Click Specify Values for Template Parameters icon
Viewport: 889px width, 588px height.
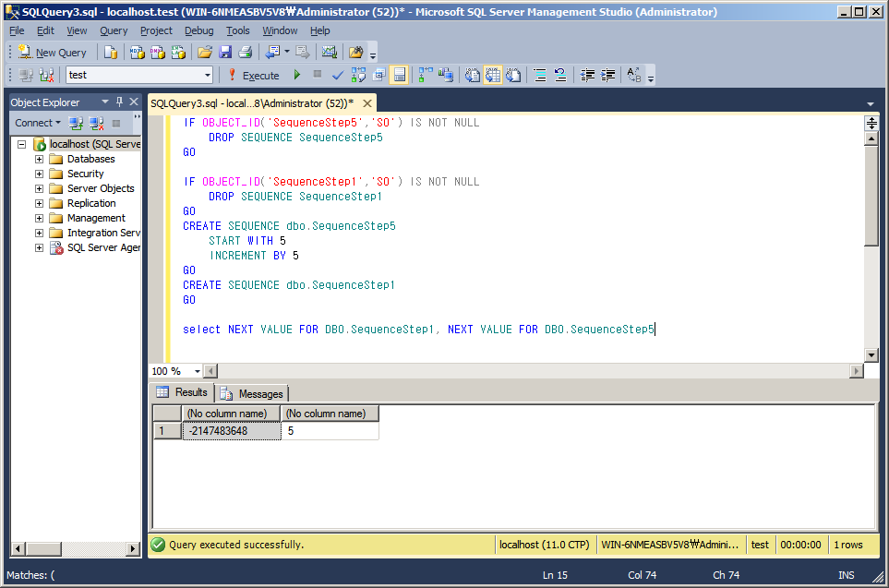634,75
